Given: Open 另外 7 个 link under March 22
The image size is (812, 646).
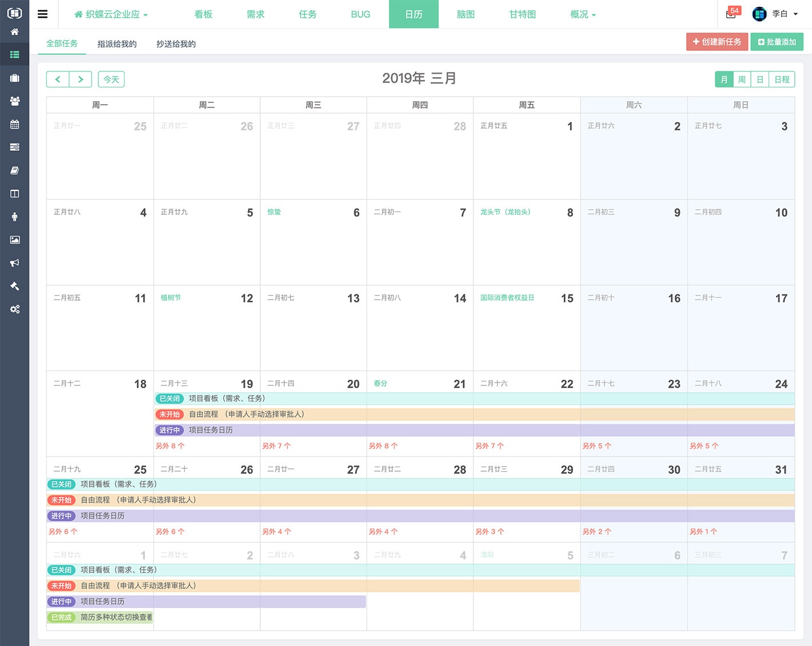Looking at the screenshot, I should [x=490, y=446].
